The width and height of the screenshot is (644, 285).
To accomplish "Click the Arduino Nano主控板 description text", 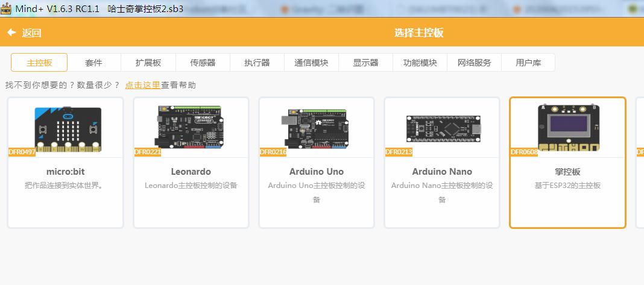I will [x=442, y=192].
